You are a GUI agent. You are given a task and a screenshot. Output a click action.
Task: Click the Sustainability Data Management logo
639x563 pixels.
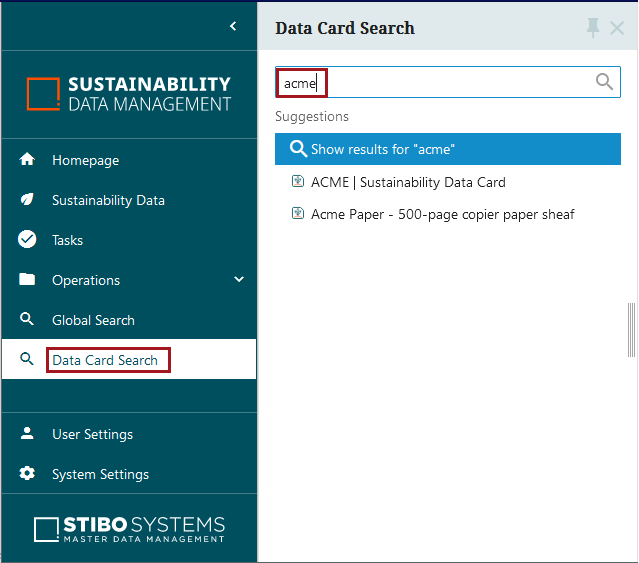tap(129, 94)
